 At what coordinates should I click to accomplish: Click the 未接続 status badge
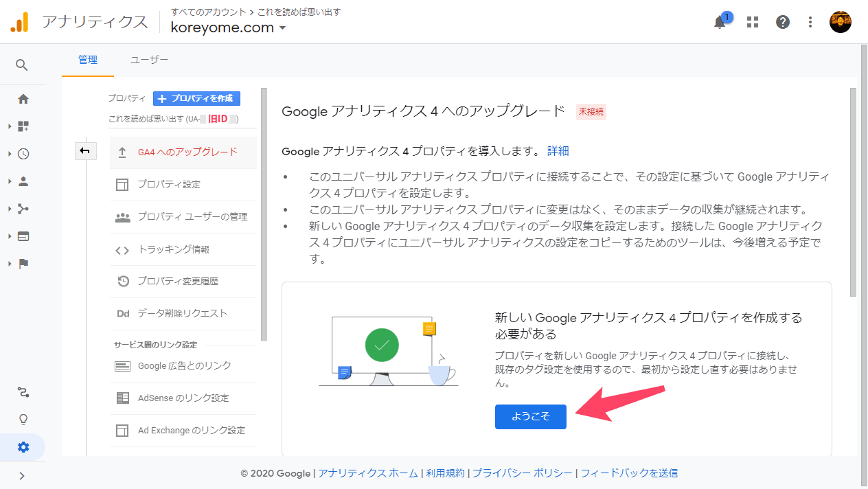(591, 112)
